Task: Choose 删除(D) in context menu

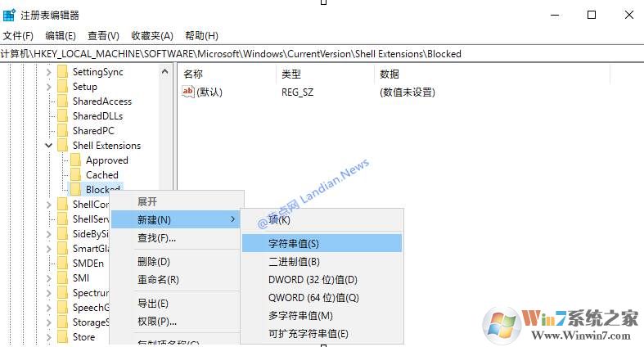Action: (175, 262)
